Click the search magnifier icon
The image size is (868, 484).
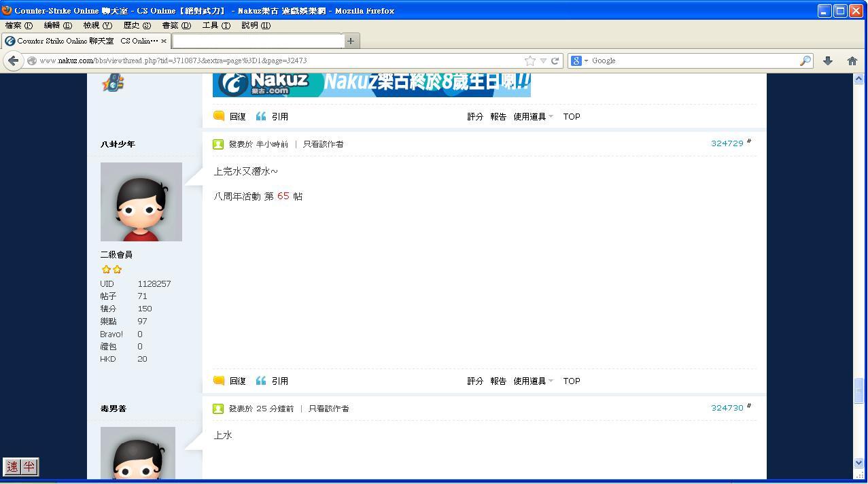pos(805,60)
